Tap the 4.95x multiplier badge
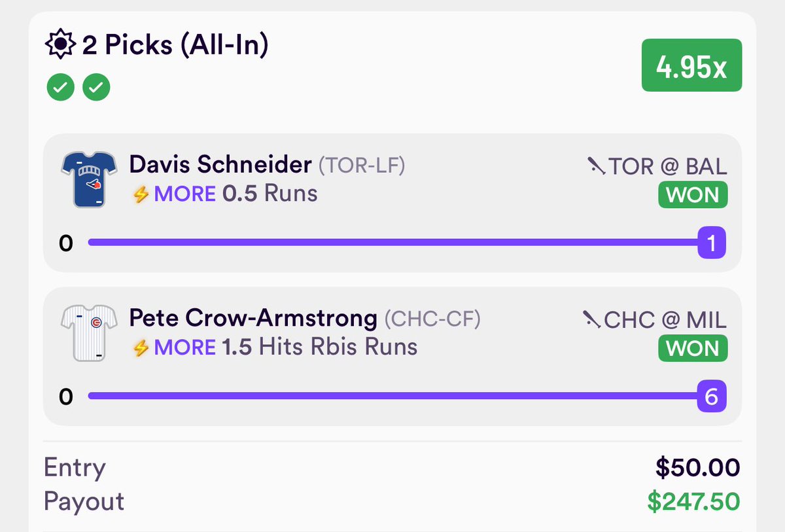Screen dimensions: 785x532 click(691, 65)
